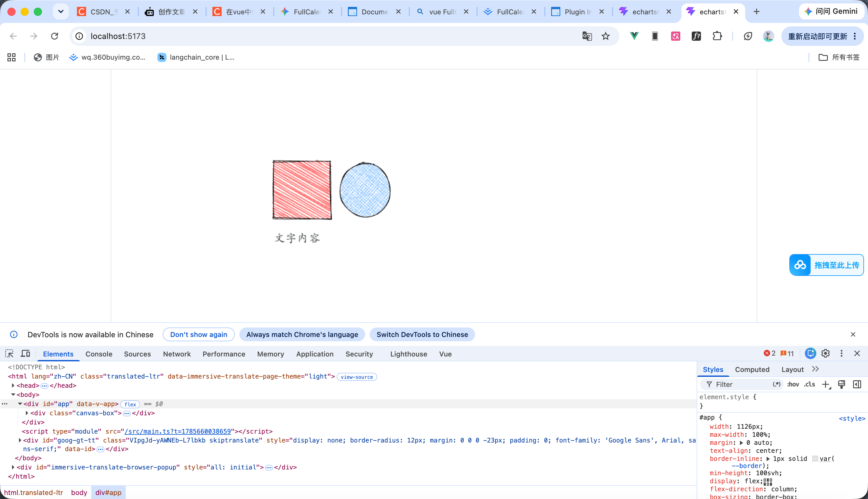Screen dimensions: 868x499
Task: Open the wq.360buyimg.co... bookmark
Action: 107,57
